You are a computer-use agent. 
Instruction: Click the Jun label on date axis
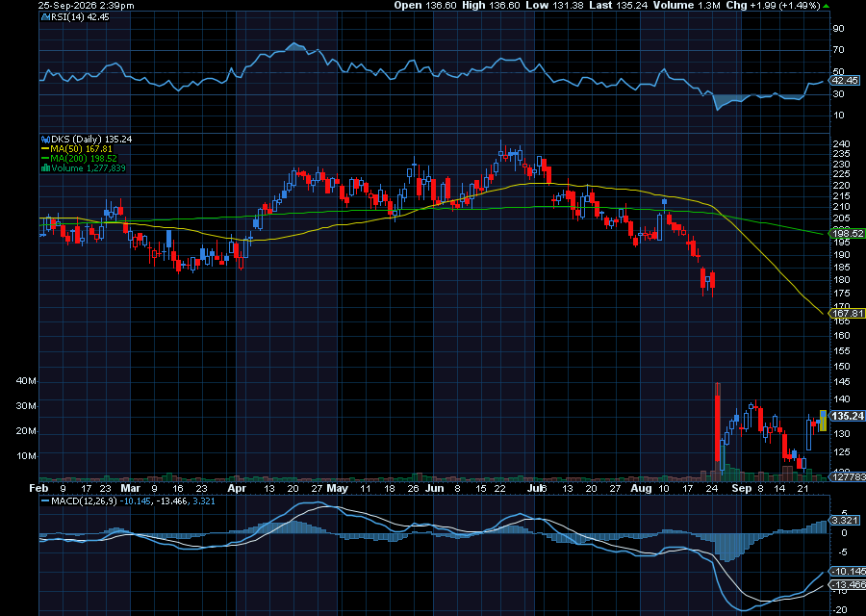coord(435,488)
